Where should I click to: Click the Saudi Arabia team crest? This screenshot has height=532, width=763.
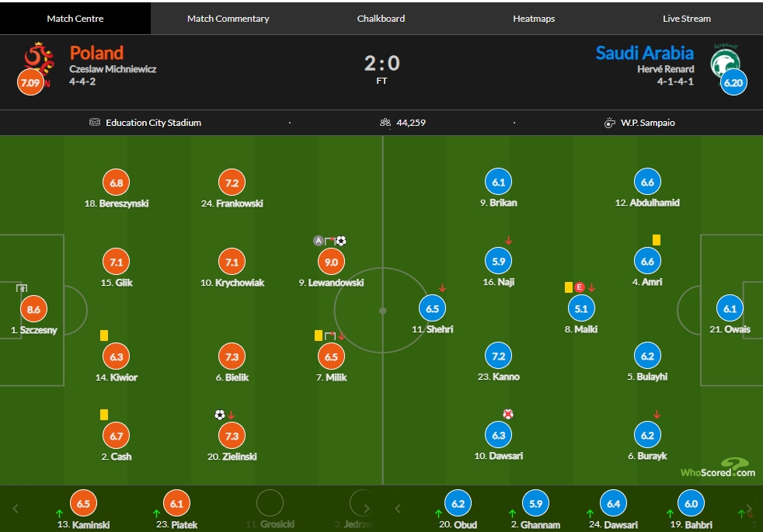[x=725, y=61]
